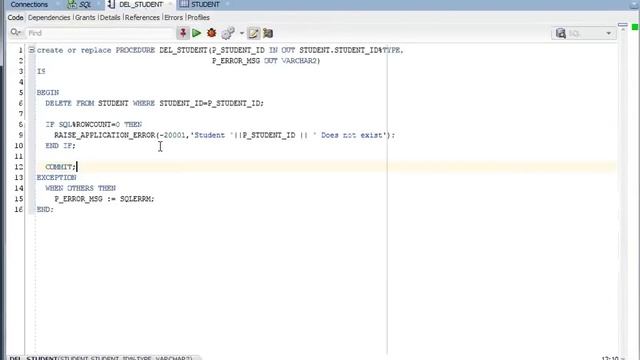The image size is (640, 360).
Task: Open the search options magnifier icon
Action: 16,33
